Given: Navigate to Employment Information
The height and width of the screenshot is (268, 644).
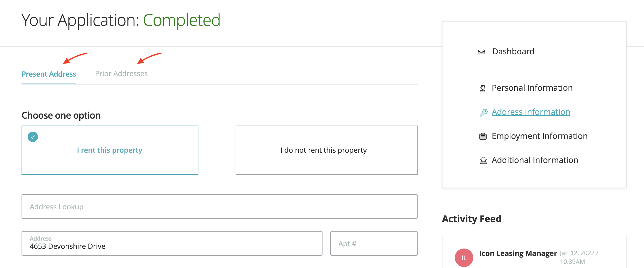Looking at the screenshot, I should click(x=539, y=136).
